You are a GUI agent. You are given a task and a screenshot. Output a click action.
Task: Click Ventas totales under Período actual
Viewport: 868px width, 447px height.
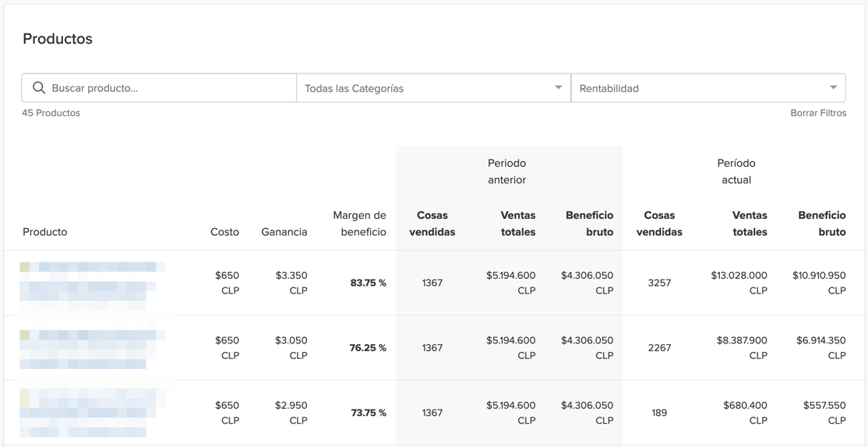pyautogui.click(x=750, y=223)
